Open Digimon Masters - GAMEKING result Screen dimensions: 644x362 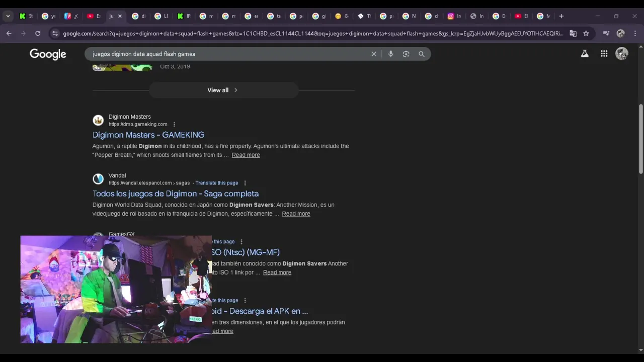pos(148,135)
